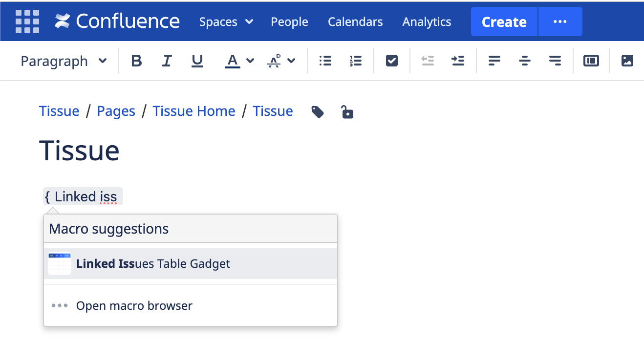This screenshot has height=346, width=644.
Task: Expand more formatting options dropdown
Action: click(291, 61)
